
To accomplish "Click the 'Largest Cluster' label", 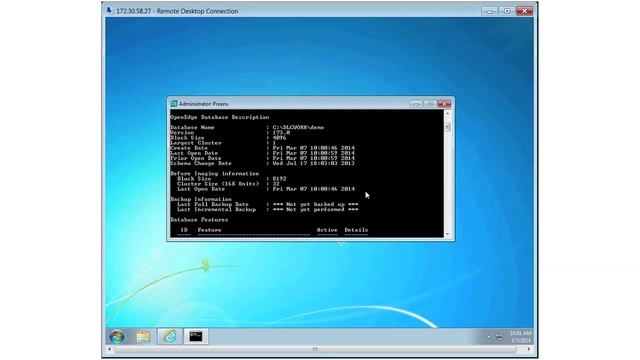I will pyautogui.click(x=196, y=143).
